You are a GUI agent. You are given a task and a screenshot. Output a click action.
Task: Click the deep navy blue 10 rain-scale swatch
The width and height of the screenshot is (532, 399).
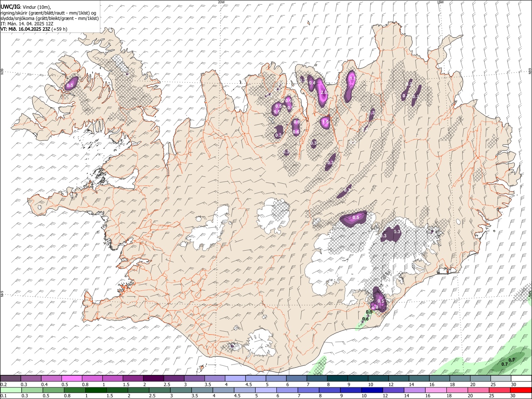click(x=372, y=390)
